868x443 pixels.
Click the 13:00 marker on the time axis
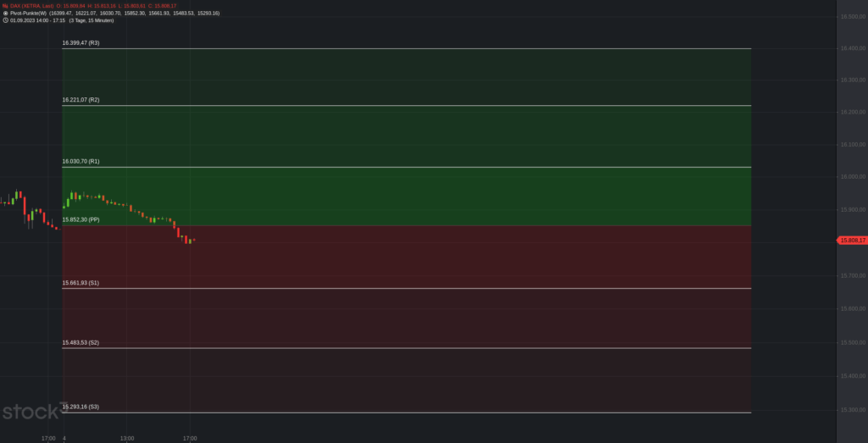[126, 438]
